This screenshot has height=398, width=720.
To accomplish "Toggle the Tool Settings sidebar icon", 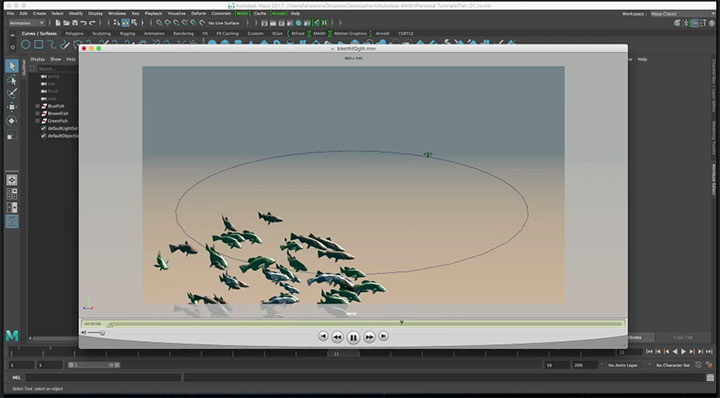I will 703,23.
